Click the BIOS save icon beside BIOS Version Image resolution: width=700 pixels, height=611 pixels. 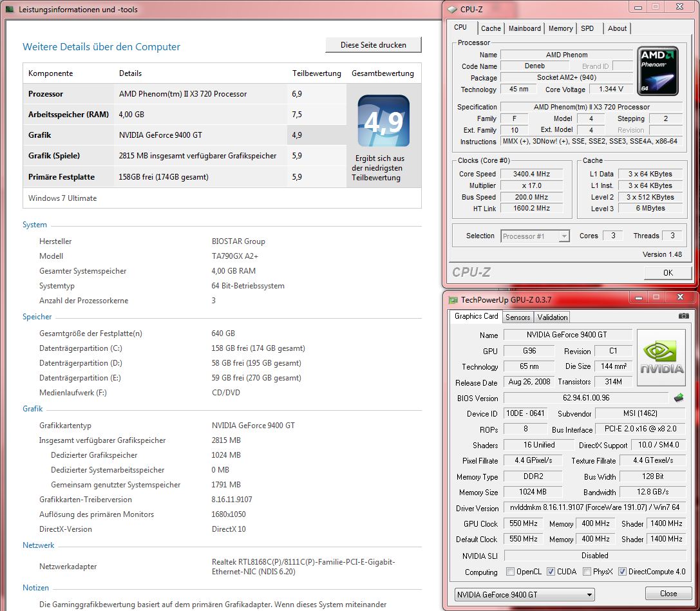(679, 398)
